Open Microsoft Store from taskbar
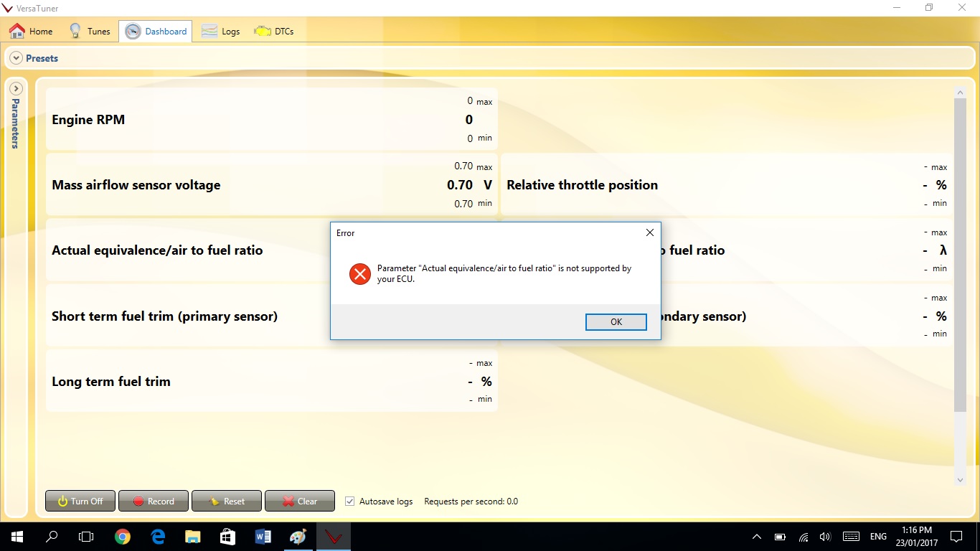 (227, 537)
